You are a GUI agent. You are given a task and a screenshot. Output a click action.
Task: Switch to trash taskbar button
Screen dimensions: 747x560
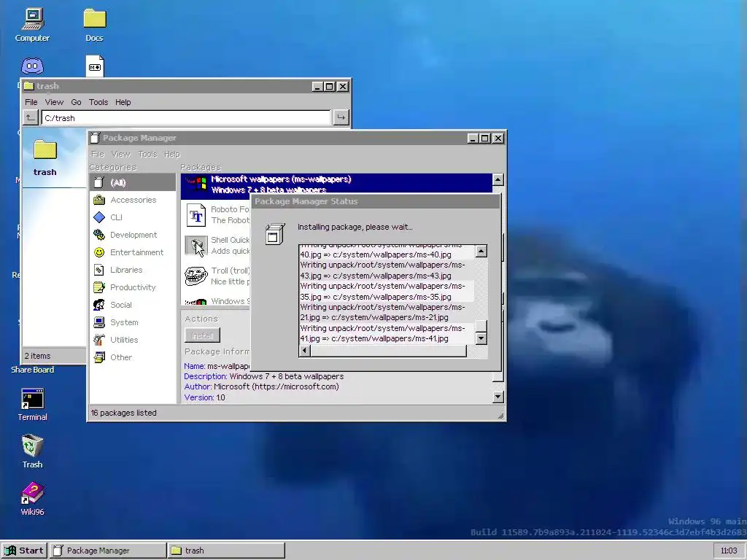[226, 551]
